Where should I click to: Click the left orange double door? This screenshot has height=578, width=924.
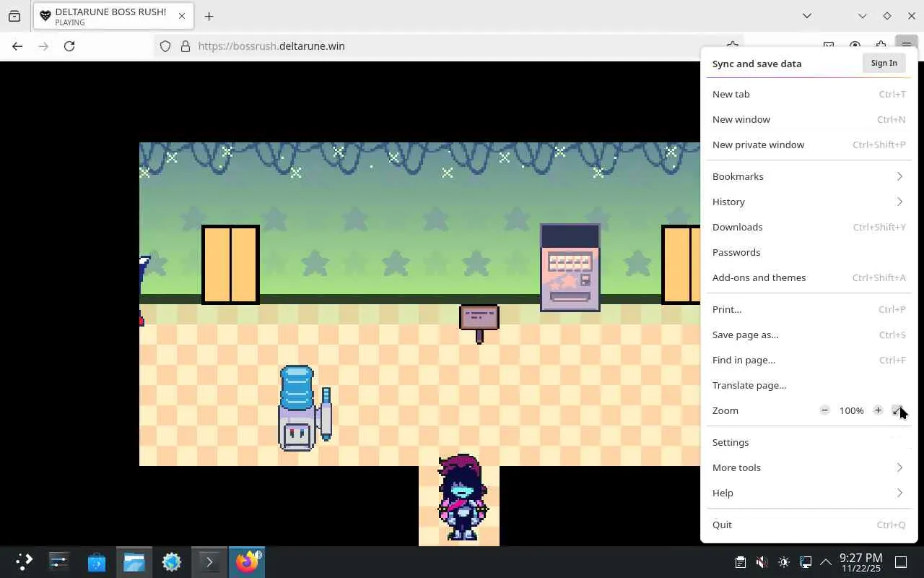pos(230,264)
